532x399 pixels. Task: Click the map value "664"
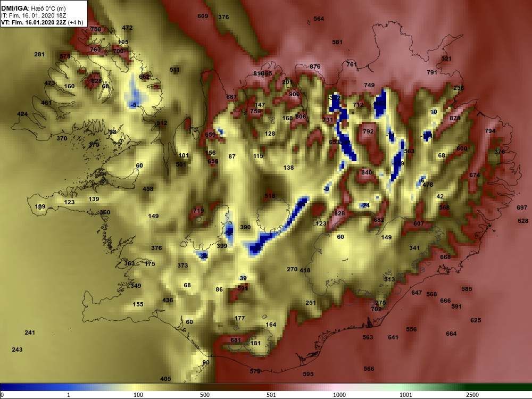click(x=451, y=334)
